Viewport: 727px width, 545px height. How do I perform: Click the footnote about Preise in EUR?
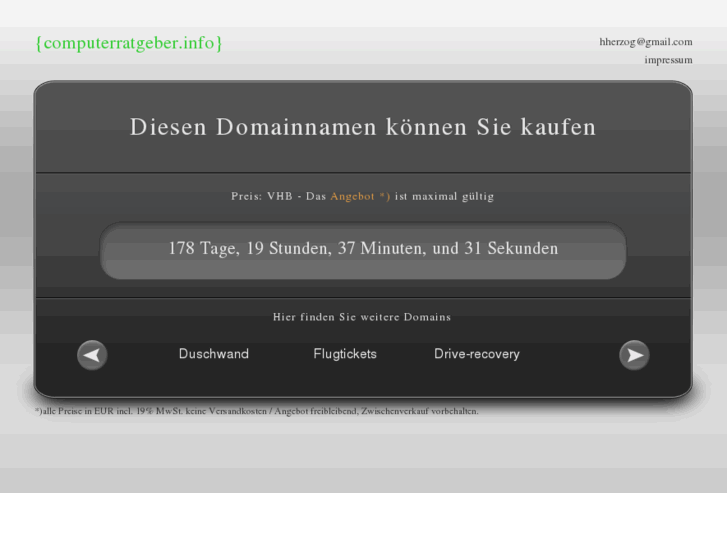256,411
